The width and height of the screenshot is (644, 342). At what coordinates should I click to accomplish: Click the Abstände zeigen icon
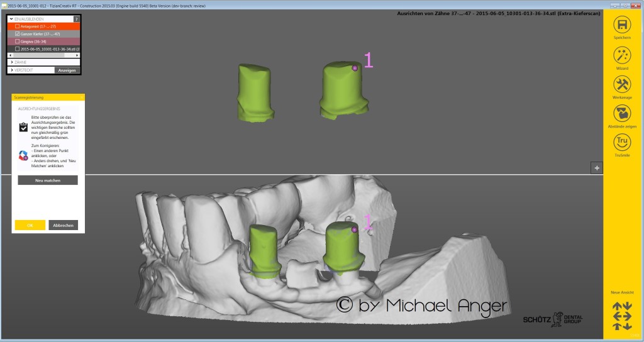(x=622, y=113)
